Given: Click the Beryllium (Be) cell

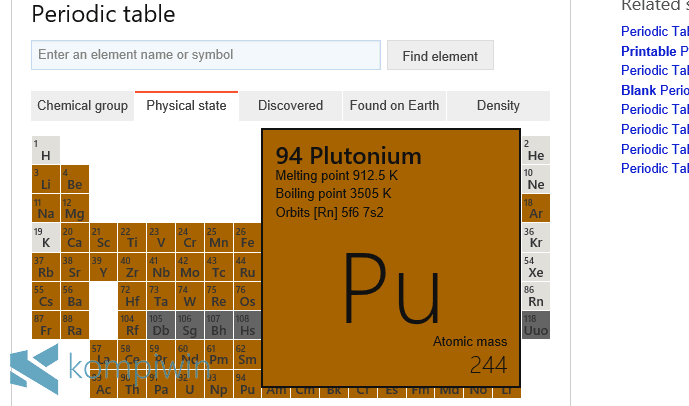Looking at the screenshot, I should click(x=75, y=179).
